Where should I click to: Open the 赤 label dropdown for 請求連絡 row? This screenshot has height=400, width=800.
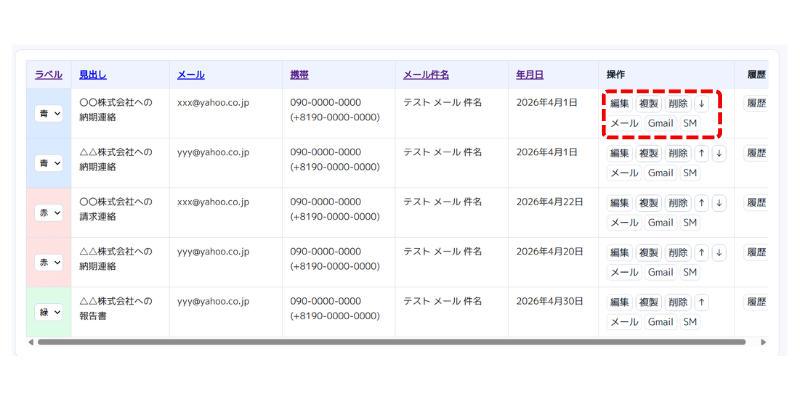tap(48, 213)
